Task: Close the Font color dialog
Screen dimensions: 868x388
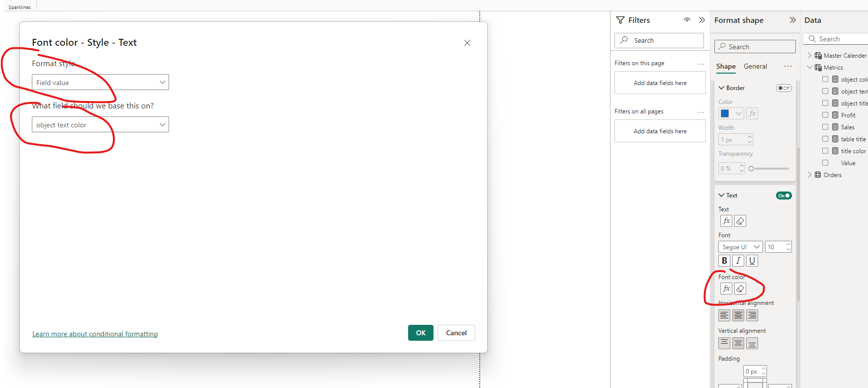Action: pos(467,43)
